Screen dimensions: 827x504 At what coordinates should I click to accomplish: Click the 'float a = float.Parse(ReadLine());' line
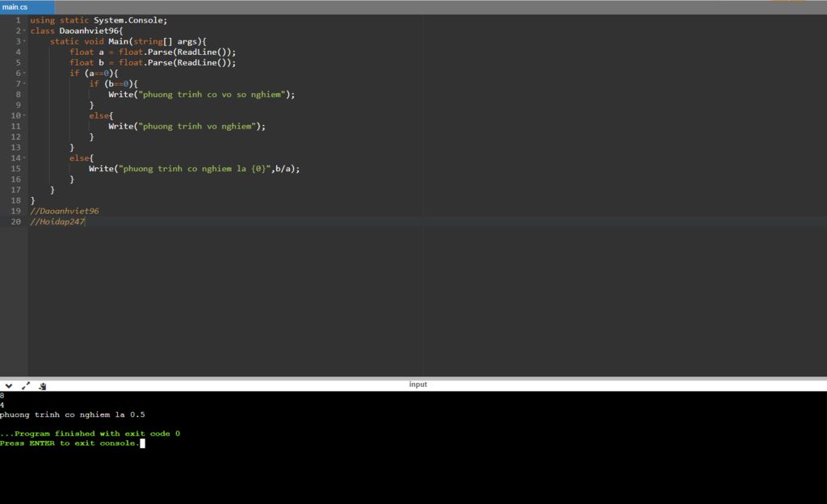point(153,52)
